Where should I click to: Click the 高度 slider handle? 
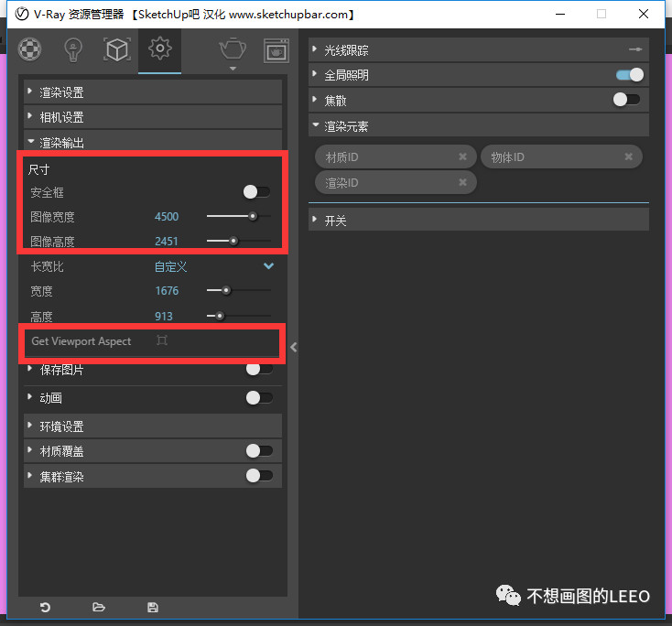(220, 316)
